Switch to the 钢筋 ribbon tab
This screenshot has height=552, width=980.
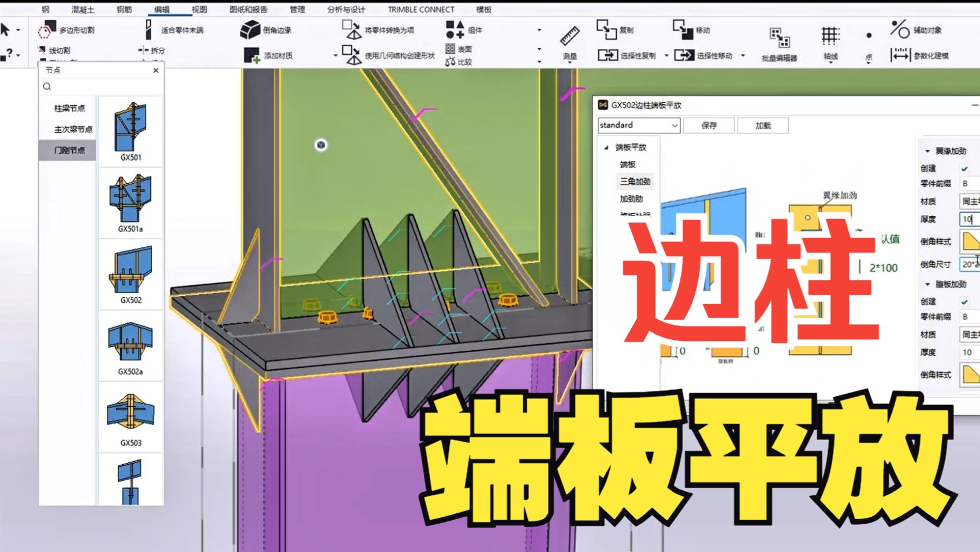click(124, 9)
